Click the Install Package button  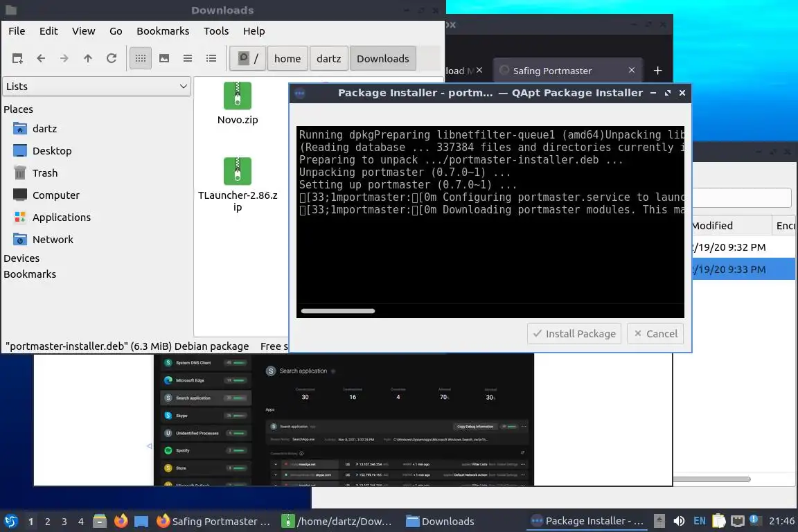tap(574, 334)
